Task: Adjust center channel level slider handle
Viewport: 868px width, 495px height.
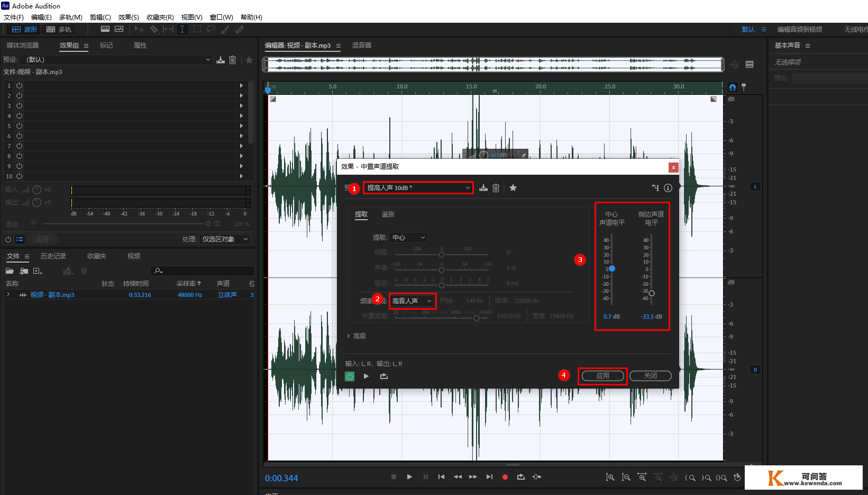Action: 612,269
